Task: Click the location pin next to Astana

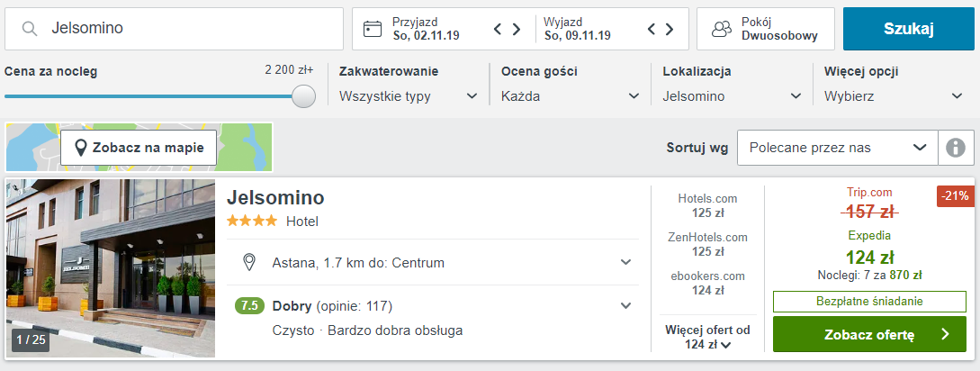Action: pyautogui.click(x=250, y=262)
